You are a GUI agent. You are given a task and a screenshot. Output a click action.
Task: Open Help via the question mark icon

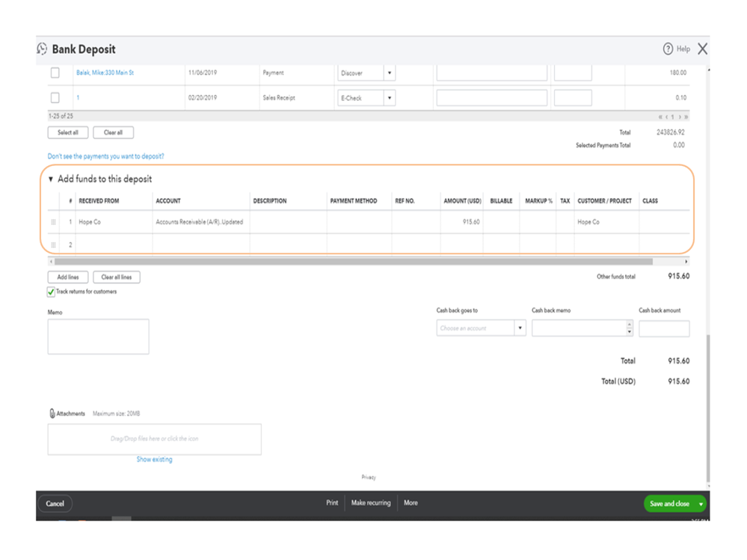tap(668, 49)
